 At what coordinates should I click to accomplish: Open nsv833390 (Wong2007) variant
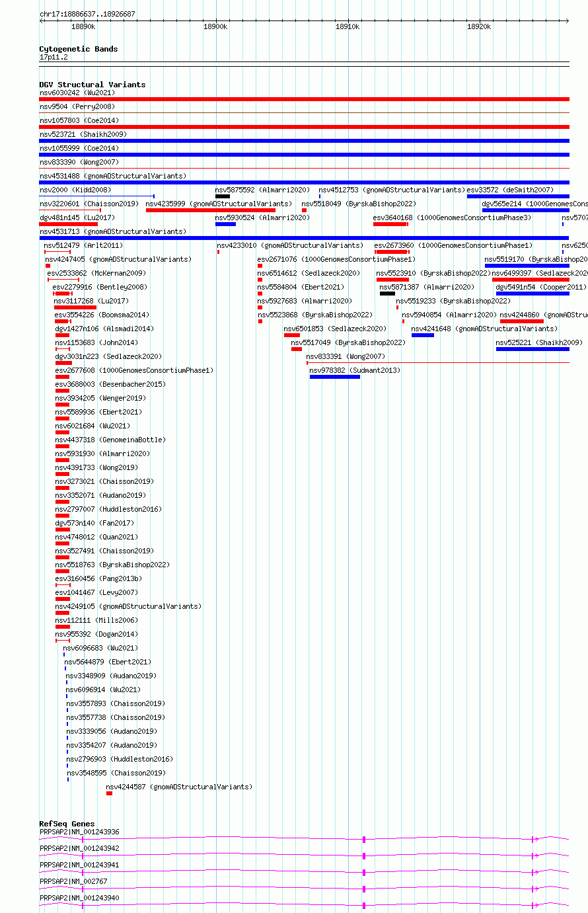point(79,162)
